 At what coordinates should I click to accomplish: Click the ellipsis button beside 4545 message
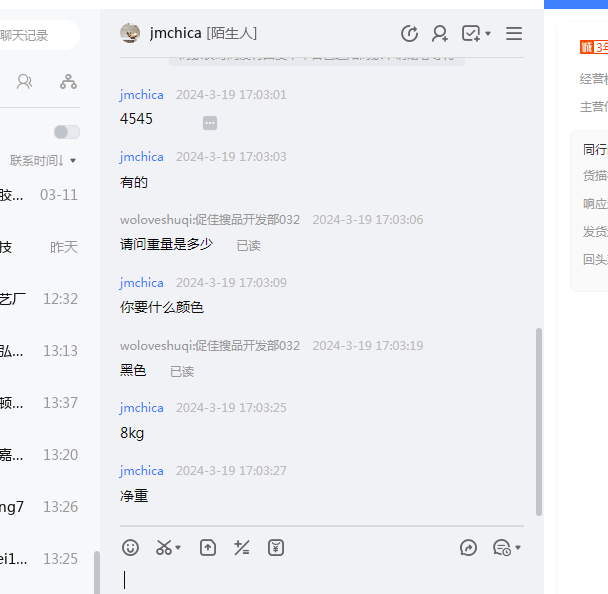[210, 123]
